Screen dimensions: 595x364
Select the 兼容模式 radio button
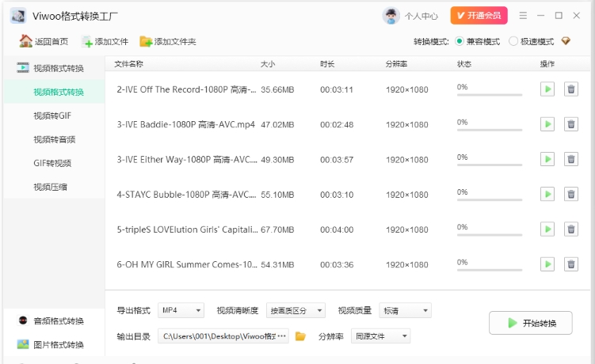[460, 41]
